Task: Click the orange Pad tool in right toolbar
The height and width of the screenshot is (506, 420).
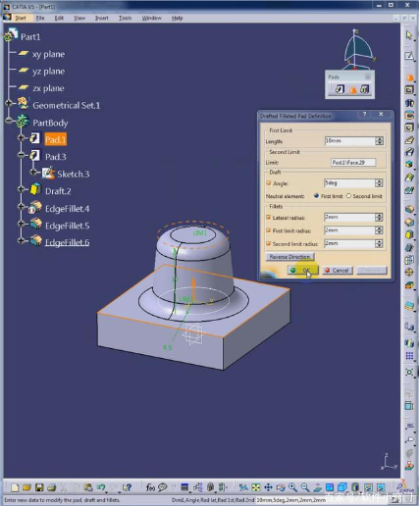Action: 409,77
